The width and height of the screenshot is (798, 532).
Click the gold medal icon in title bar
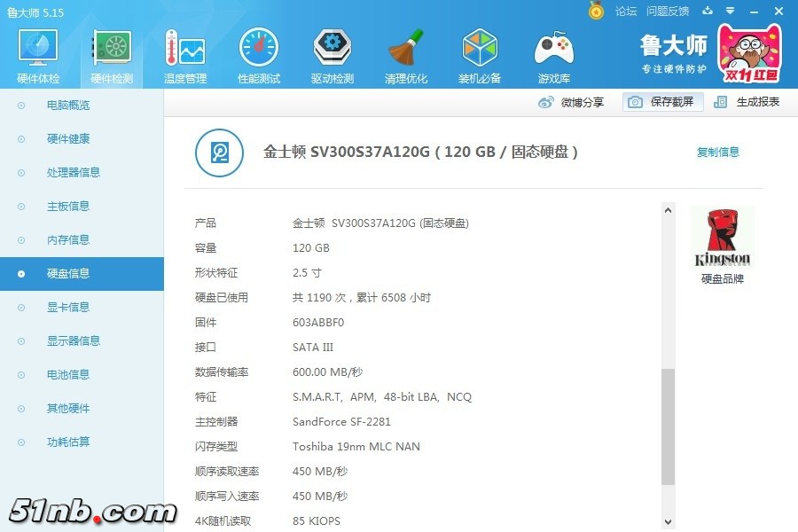597,11
